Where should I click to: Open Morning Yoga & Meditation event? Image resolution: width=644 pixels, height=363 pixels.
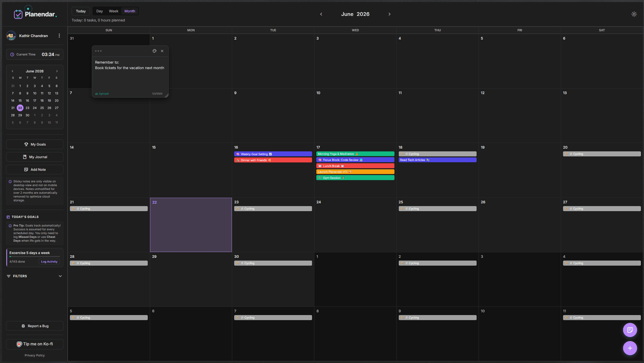click(355, 154)
